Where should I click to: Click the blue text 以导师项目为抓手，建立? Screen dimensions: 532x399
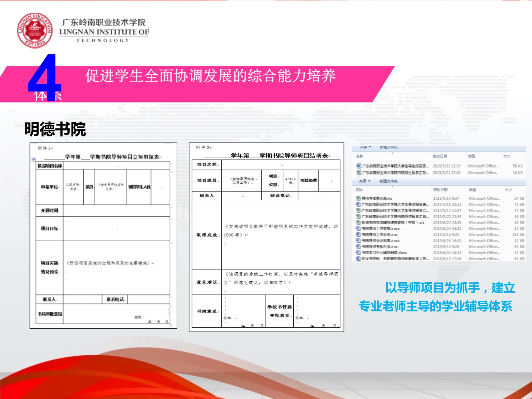[450, 288]
